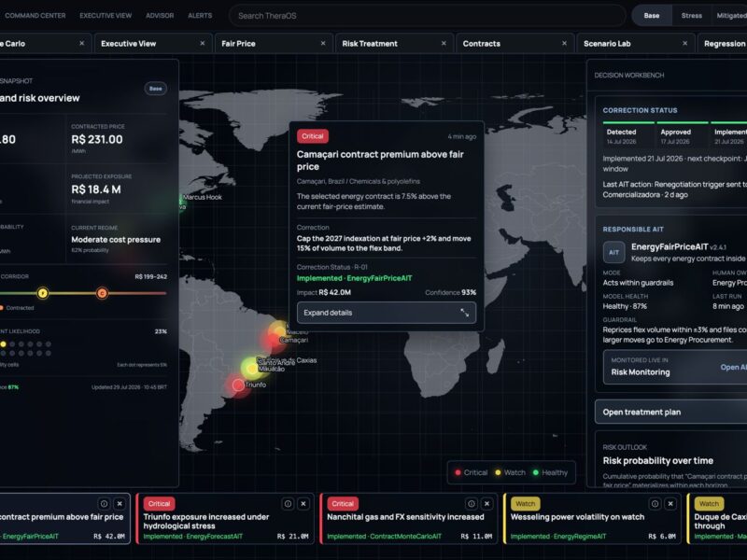Show info for the Wesseling power volatility card
Screen dimensions: 747x560
(655, 504)
